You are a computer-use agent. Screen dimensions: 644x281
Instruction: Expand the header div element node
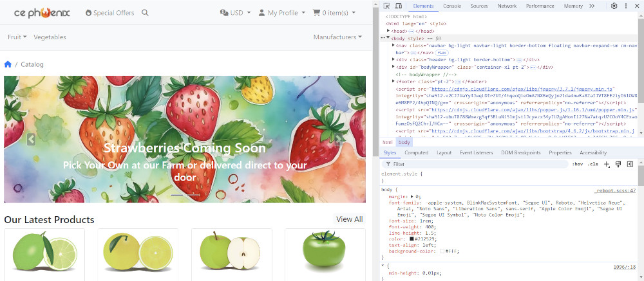pos(393,60)
